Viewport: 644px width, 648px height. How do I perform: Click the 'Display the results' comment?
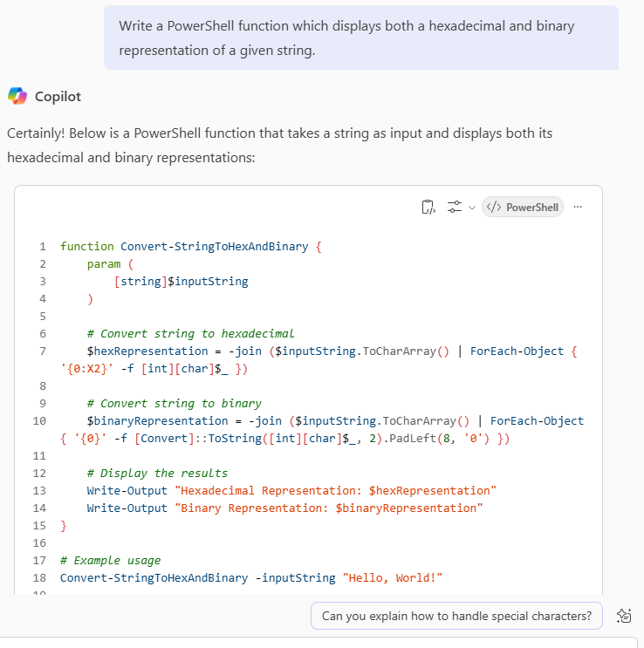[157, 473]
